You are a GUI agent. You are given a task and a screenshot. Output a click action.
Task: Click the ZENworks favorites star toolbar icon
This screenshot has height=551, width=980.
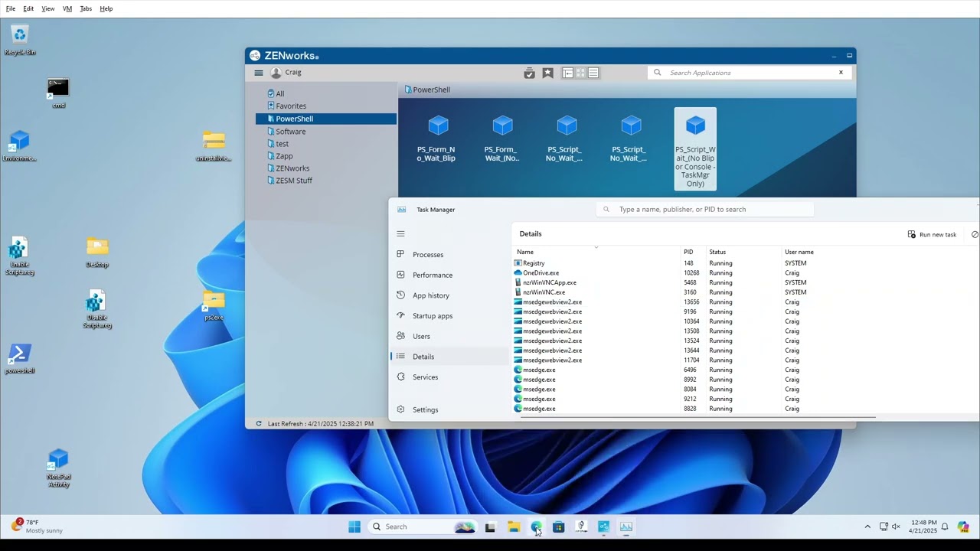(547, 73)
